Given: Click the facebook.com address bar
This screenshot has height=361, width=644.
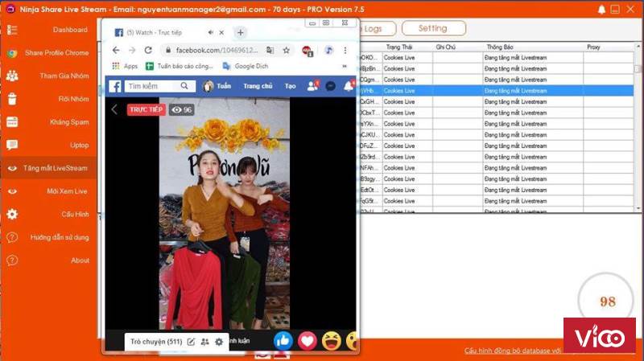Looking at the screenshot, I should pyautogui.click(x=217, y=50).
